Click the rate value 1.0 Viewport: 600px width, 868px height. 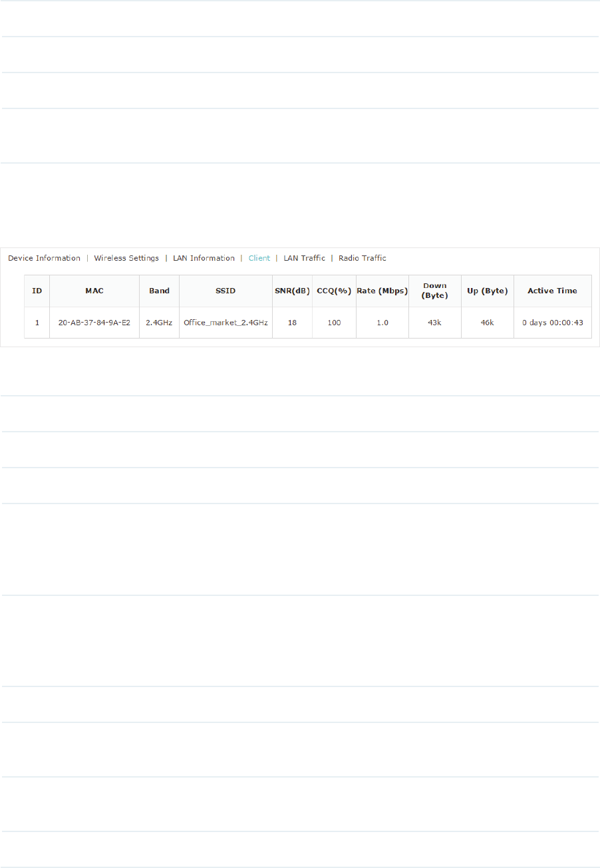point(382,322)
